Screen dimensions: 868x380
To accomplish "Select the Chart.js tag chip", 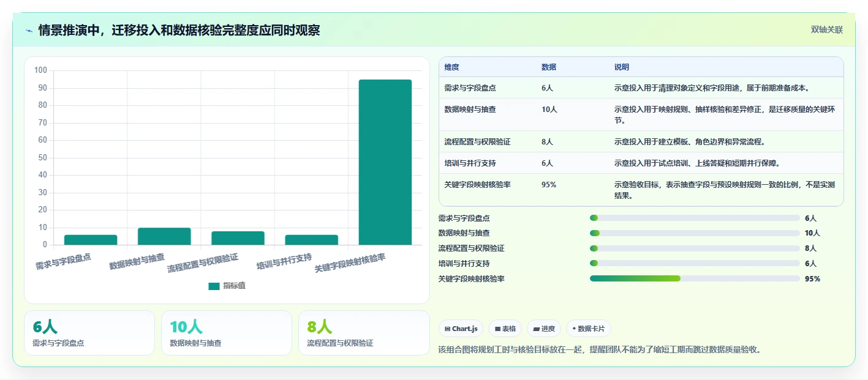I will coord(461,329).
